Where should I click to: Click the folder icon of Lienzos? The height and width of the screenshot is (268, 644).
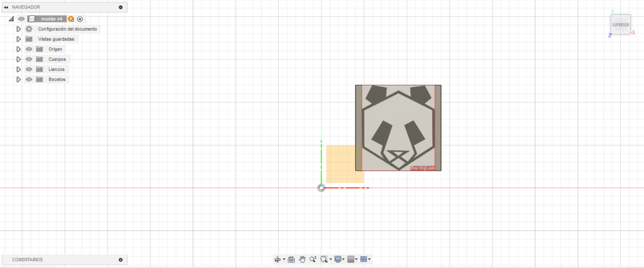(40, 69)
